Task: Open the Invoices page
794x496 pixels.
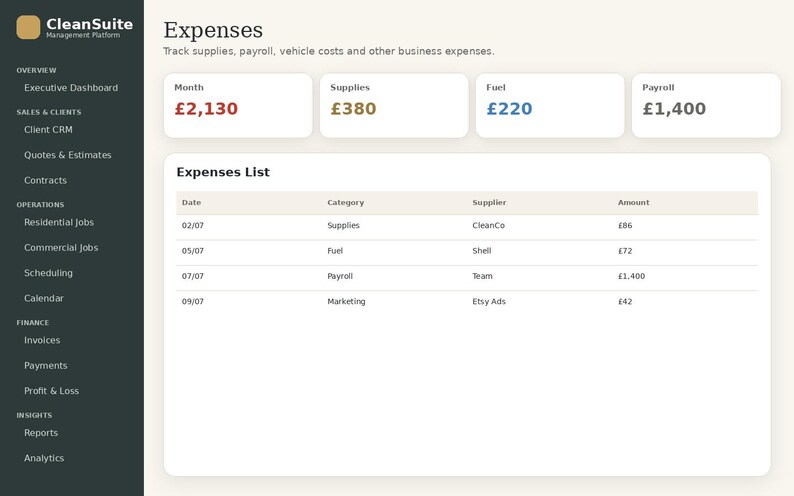Action: (x=42, y=341)
